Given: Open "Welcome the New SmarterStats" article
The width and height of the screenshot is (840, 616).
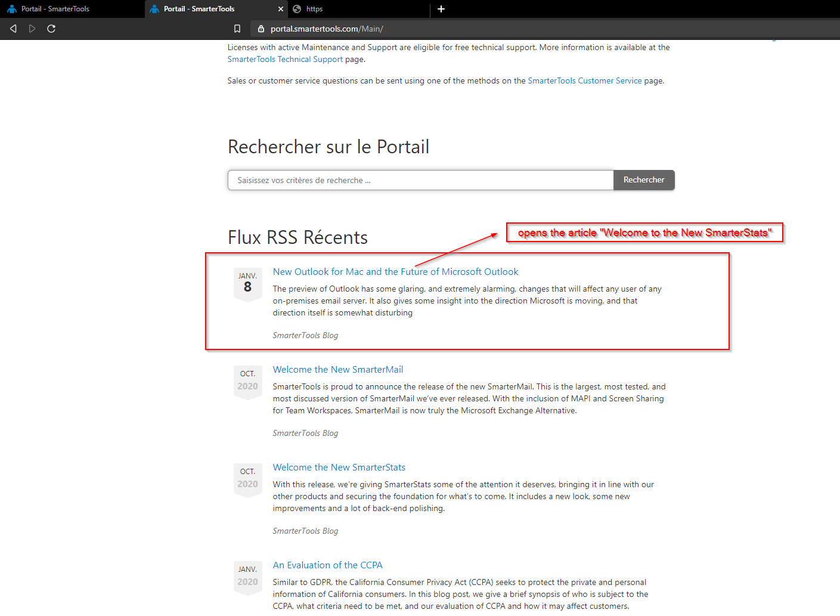Looking at the screenshot, I should (339, 468).
